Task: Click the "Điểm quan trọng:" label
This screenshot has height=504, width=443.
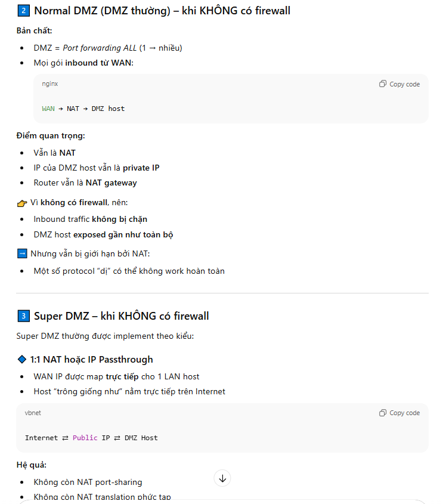Action: tap(51, 136)
